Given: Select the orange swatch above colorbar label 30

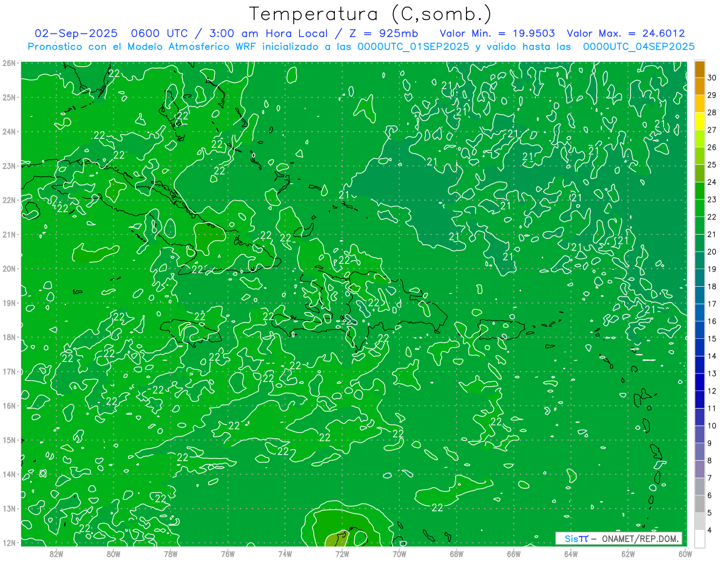Looking at the screenshot, I should tap(699, 69).
